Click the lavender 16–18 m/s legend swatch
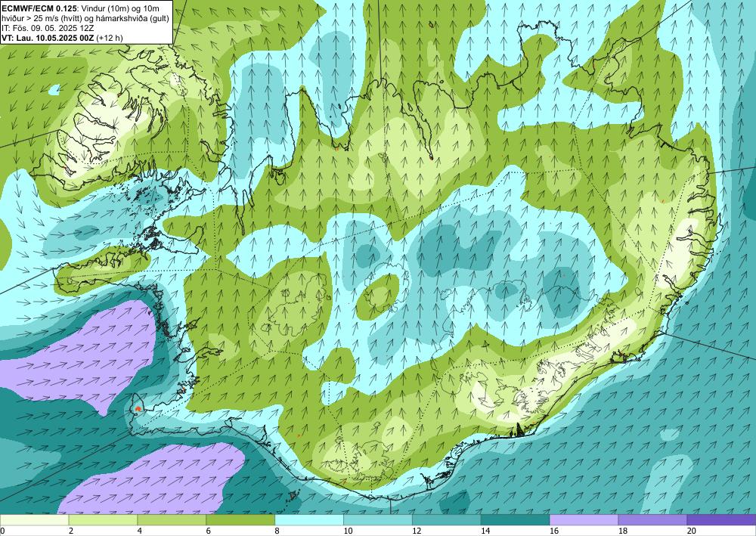The width and height of the screenshot is (756, 536). click(584, 520)
